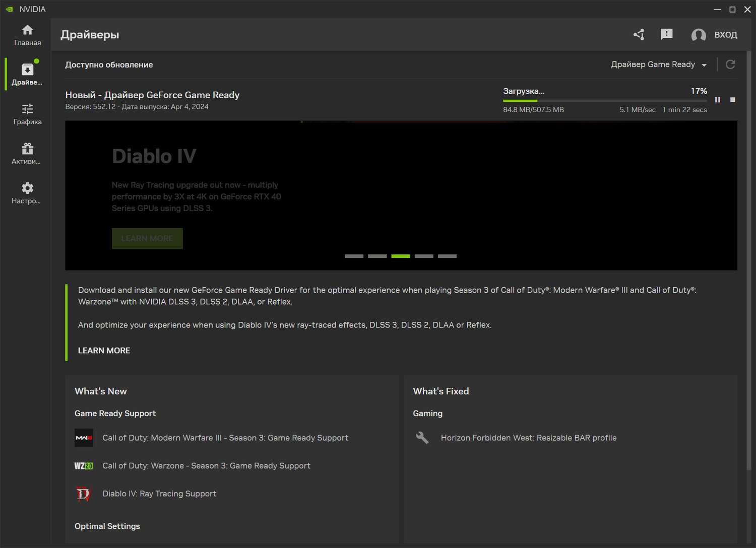Select the Драйверы sidebar icon
This screenshot has height=548, width=756.
[x=27, y=74]
